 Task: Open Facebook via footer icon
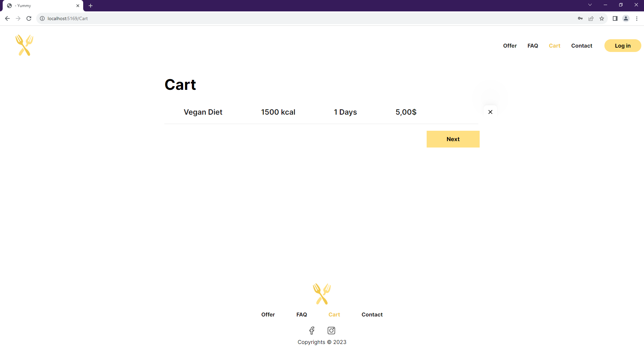coord(312,331)
